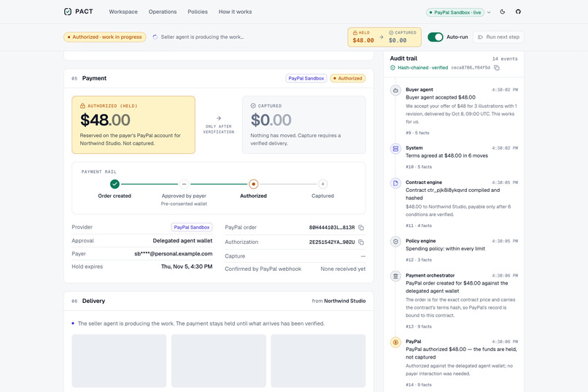Open the #13 · 9 facts link

coord(419,327)
